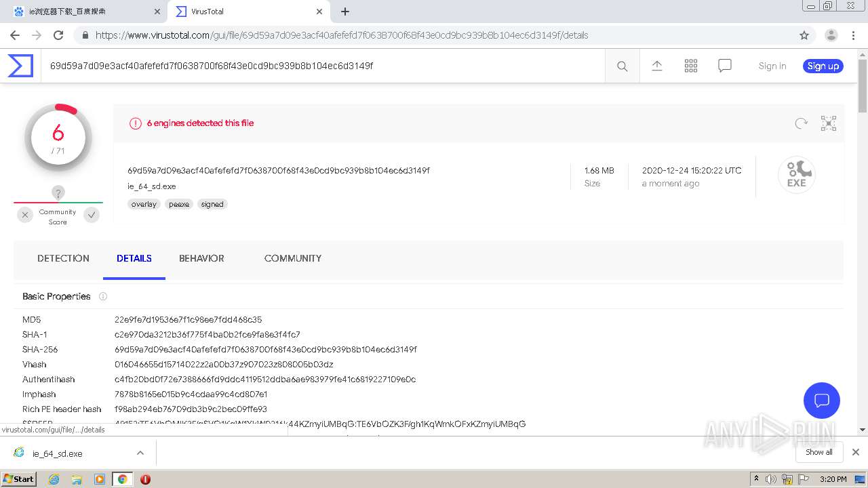
Task: Click the Authentihash value
Action: pyautogui.click(x=265, y=379)
